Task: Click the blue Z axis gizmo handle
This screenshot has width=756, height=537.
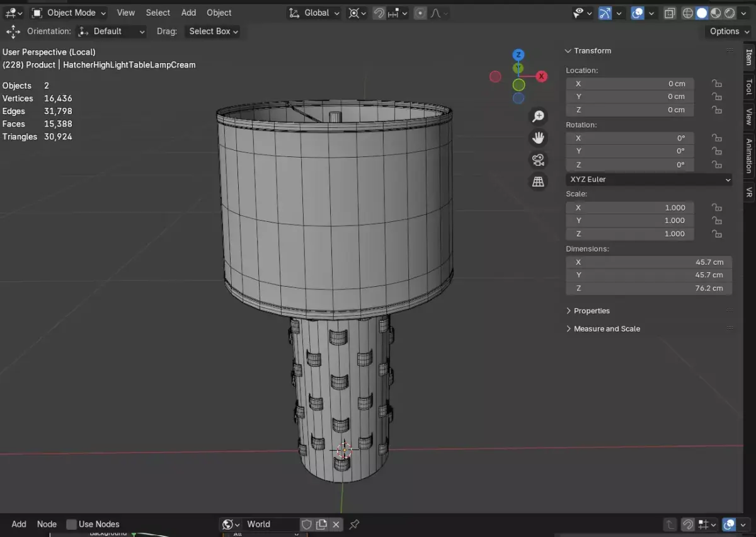Action: click(518, 55)
